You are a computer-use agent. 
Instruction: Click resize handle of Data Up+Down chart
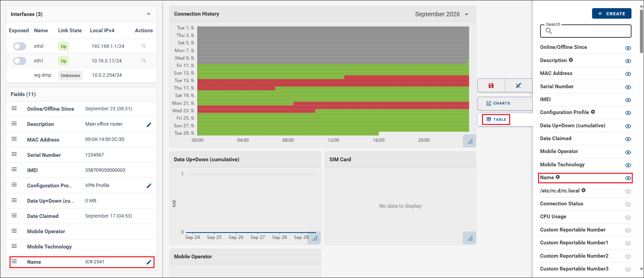(x=315, y=238)
